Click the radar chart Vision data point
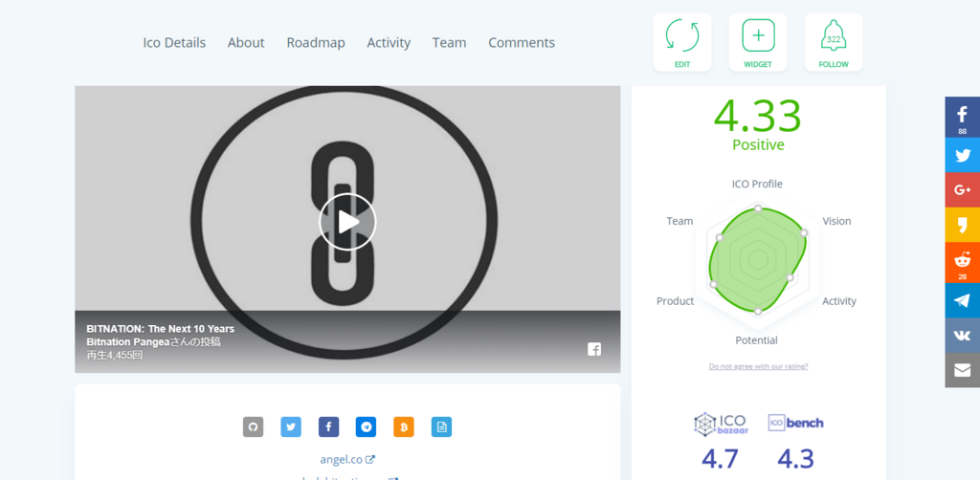 coord(804,232)
